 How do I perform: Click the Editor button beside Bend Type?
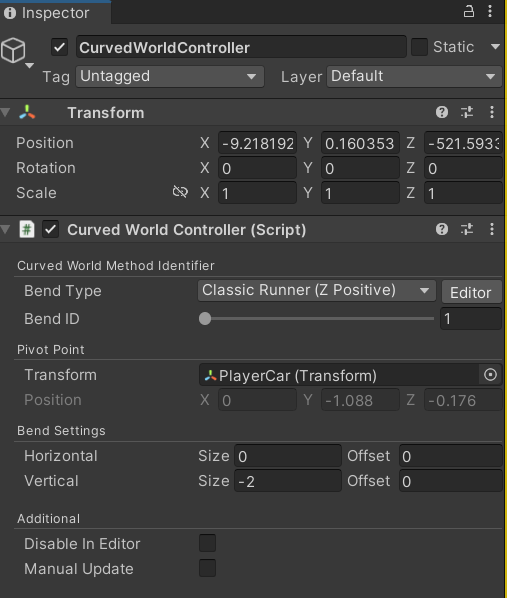coord(472,293)
